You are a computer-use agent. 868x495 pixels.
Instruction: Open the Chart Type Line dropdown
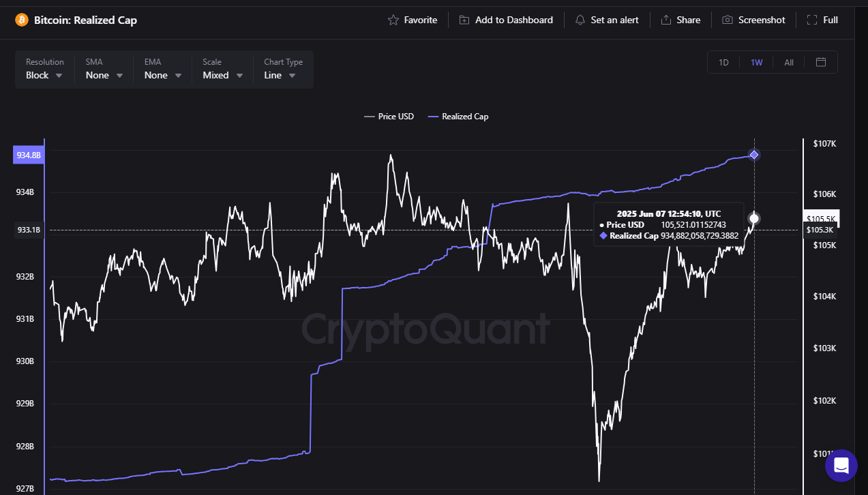click(x=280, y=75)
